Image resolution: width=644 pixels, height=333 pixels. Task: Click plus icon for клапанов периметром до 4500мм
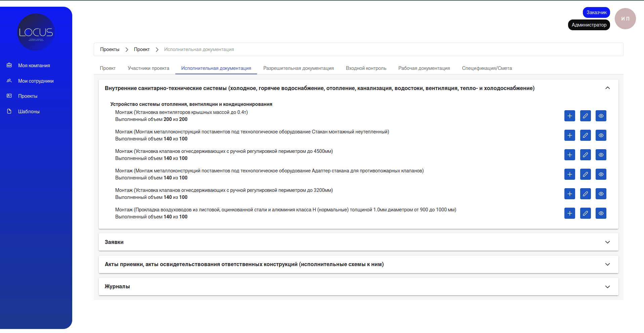569,155
